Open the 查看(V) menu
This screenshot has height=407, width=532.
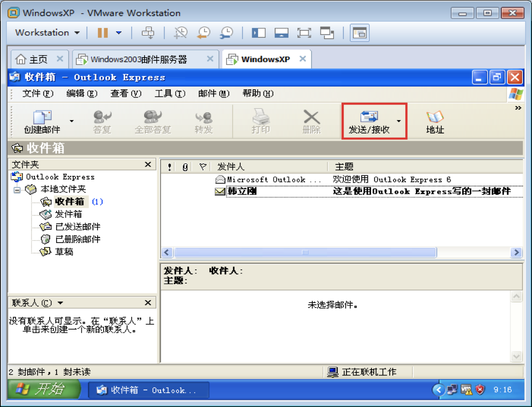[126, 93]
